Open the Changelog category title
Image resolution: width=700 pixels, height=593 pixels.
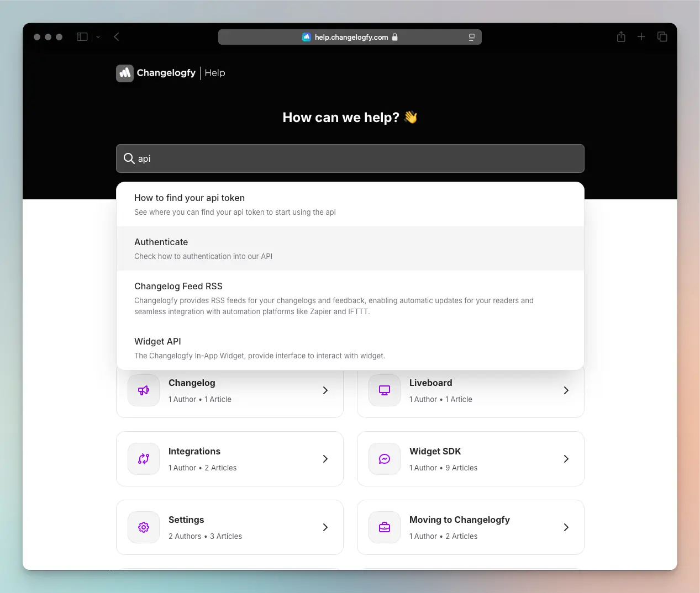(192, 383)
